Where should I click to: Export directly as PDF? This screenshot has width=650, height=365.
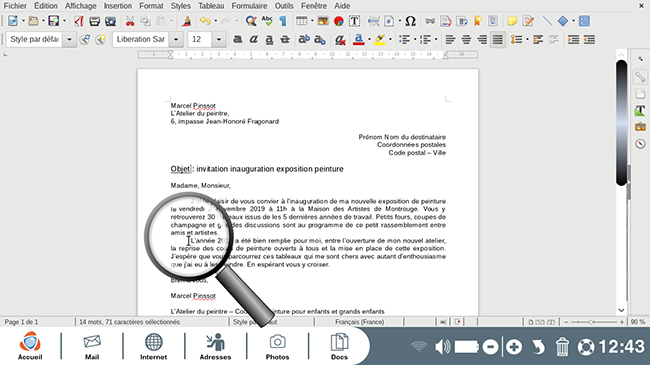coord(78,21)
